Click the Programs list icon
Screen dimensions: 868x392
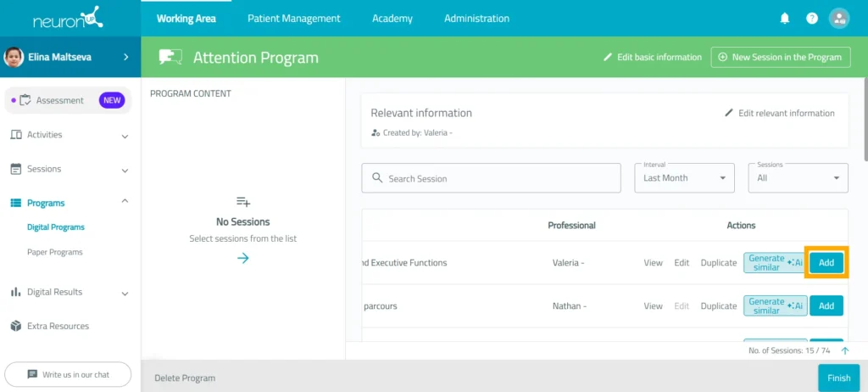[x=16, y=203]
